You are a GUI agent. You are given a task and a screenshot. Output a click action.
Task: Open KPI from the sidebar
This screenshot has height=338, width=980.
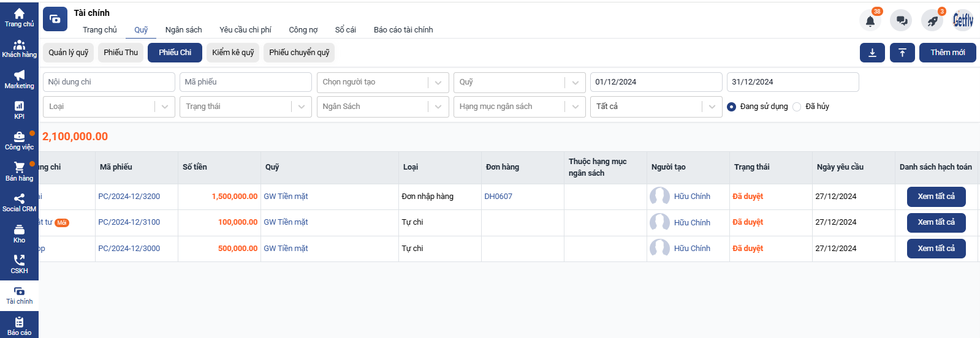[x=19, y=110]
